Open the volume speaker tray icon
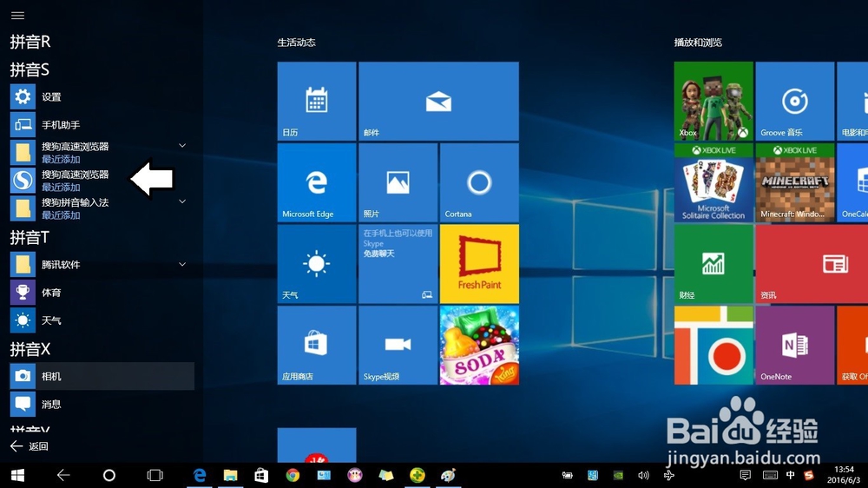The image size is (868, 488). point(643,475)
